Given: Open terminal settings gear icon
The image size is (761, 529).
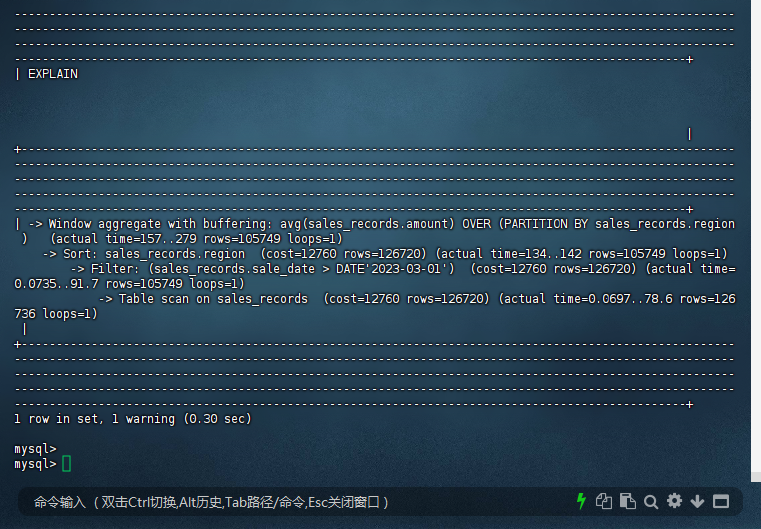Looking at the screenshot, I should click(674, 501).
